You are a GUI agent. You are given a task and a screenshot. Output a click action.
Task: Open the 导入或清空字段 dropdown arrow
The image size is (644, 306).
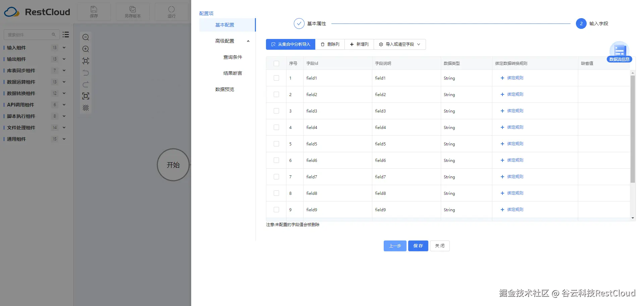[x=419, y=44]
